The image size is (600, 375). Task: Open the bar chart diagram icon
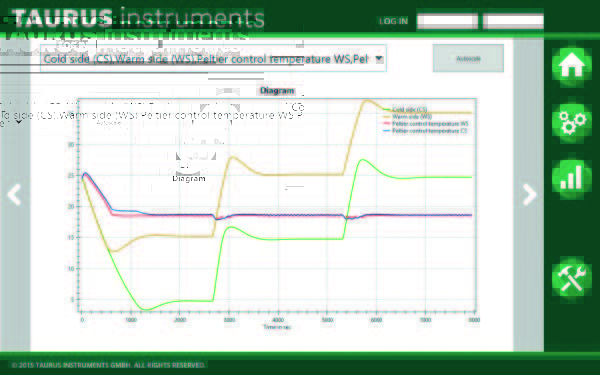[572, 178]
